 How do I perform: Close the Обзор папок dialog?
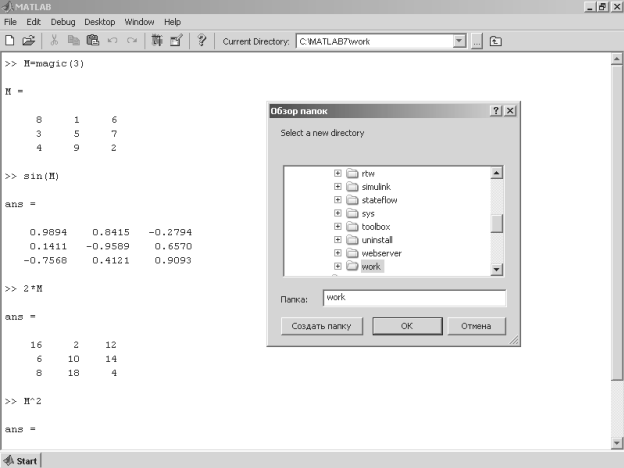(510, 111)
